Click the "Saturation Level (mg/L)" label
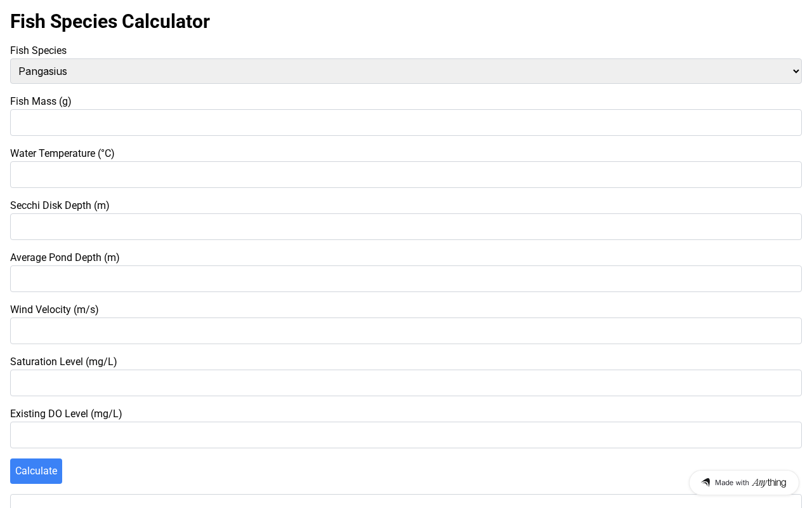This screenshot has height=508, width=812. [63, 362]
